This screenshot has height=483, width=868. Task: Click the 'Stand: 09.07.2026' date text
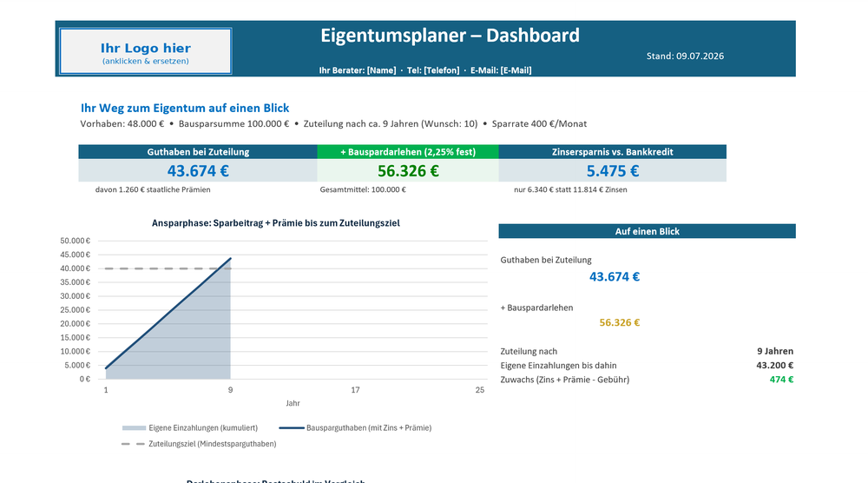(685, 56)
